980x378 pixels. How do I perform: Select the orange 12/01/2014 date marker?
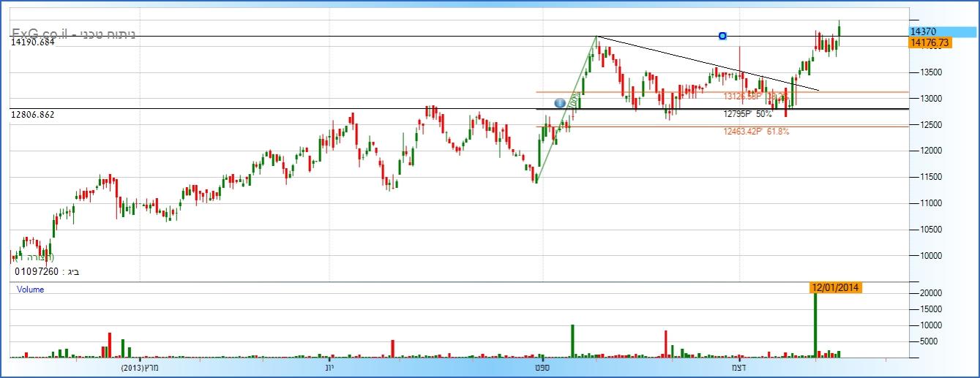835,287
